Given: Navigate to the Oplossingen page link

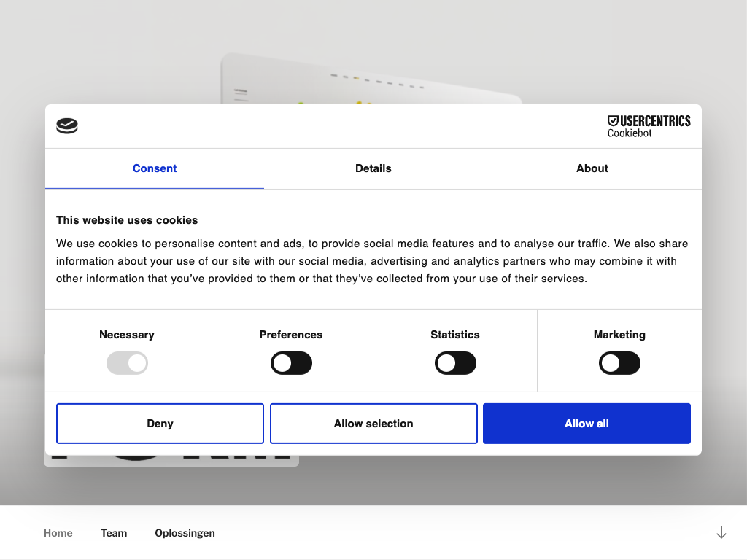Looking at the screenshot, I should point(185,533).
